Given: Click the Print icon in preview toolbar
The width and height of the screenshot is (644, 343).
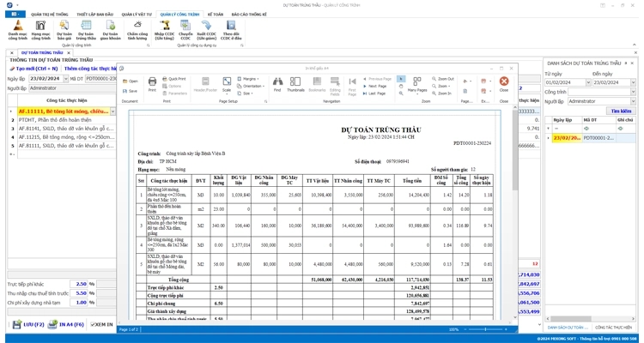Looking at the screenshot, I should tap(152, 83).
